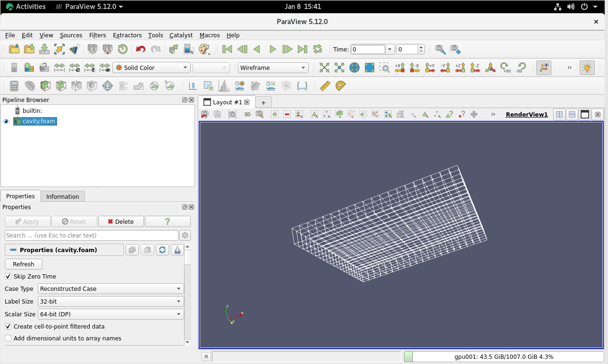Disable Create cell-to-point filtered data
Screen dimensions: 608x364
(8, 327)
